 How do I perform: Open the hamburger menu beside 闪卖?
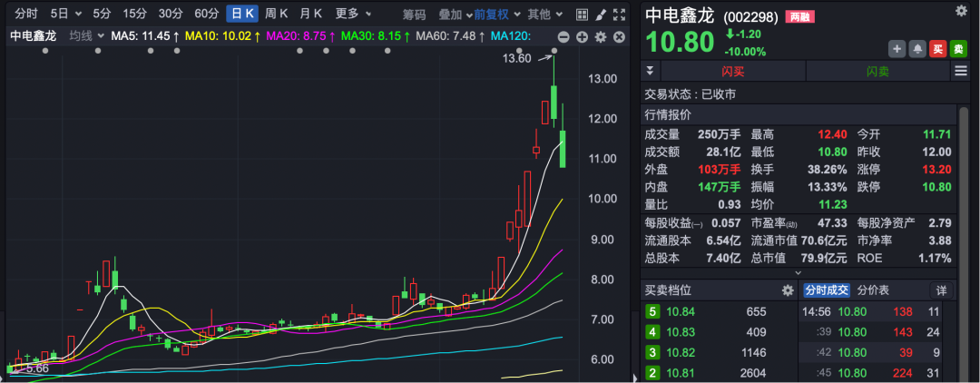click(x=960, y=71)
